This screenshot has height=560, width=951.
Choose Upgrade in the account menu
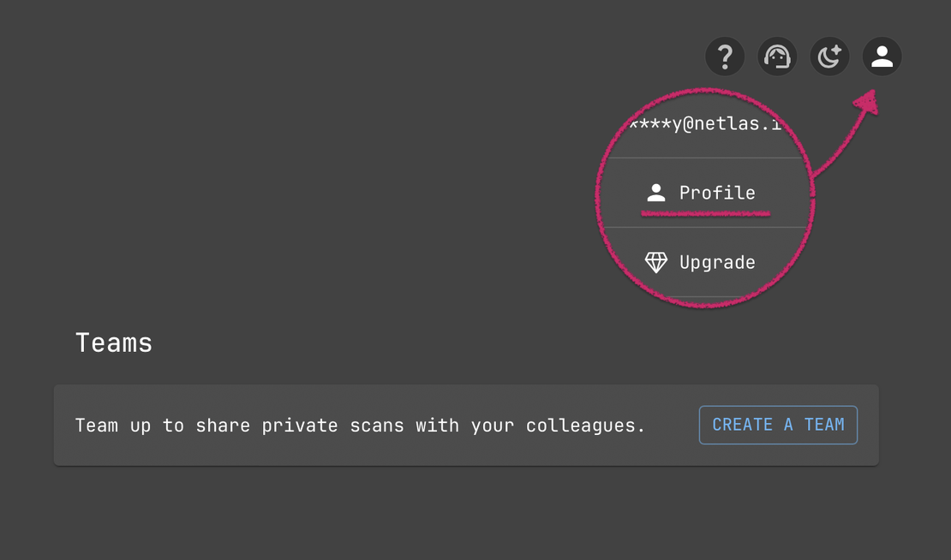point(716,261)
